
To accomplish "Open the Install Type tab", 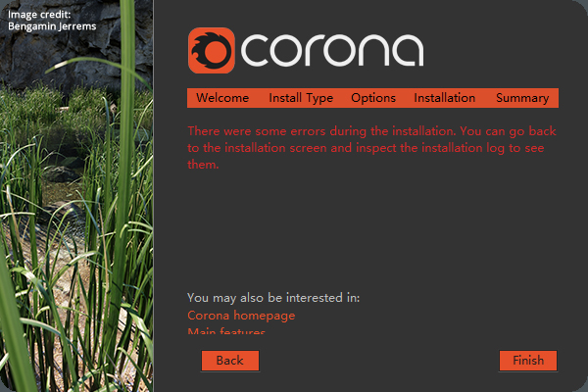I will (301, 98).
